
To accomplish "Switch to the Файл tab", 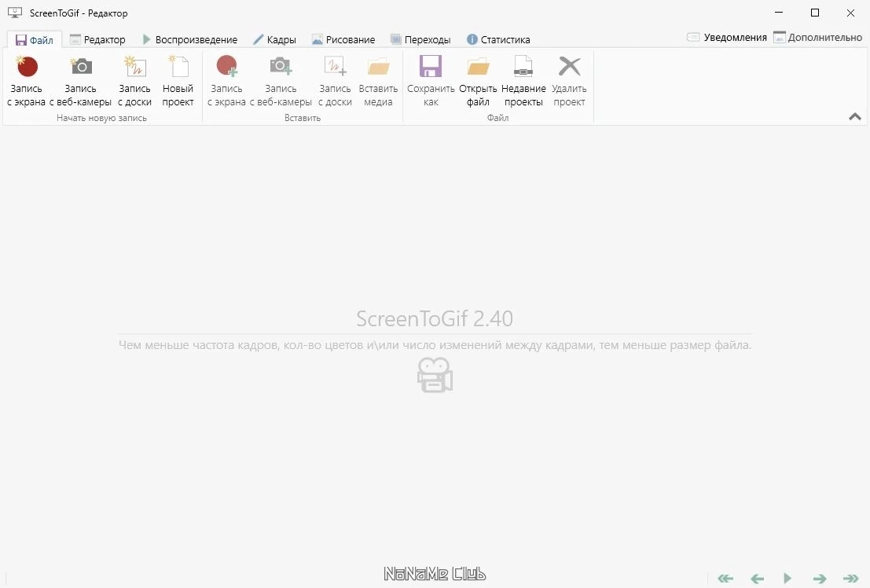I will [x=35, y=40].
